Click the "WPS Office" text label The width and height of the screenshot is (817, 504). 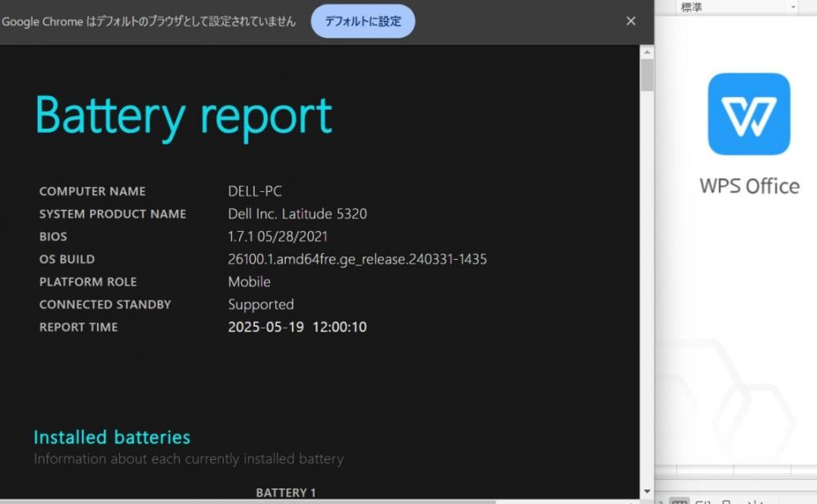pyautogui.click(x=749, y=186)
